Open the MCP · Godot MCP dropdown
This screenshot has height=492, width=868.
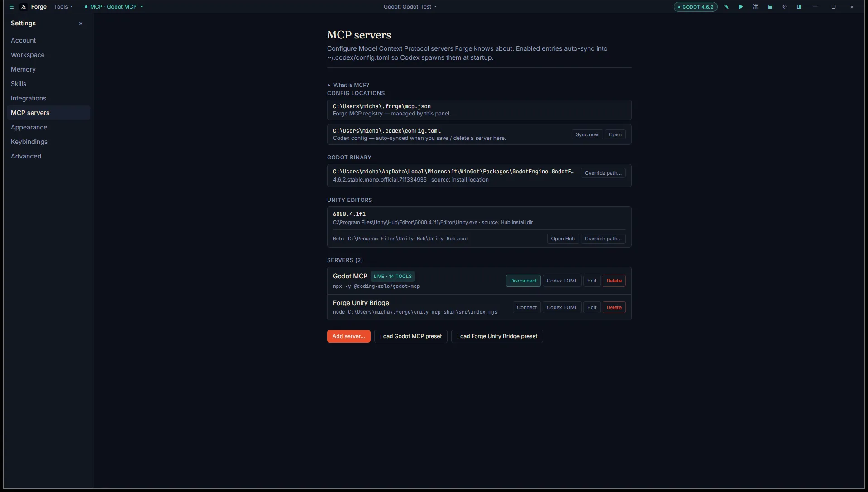tap(114, 7)
